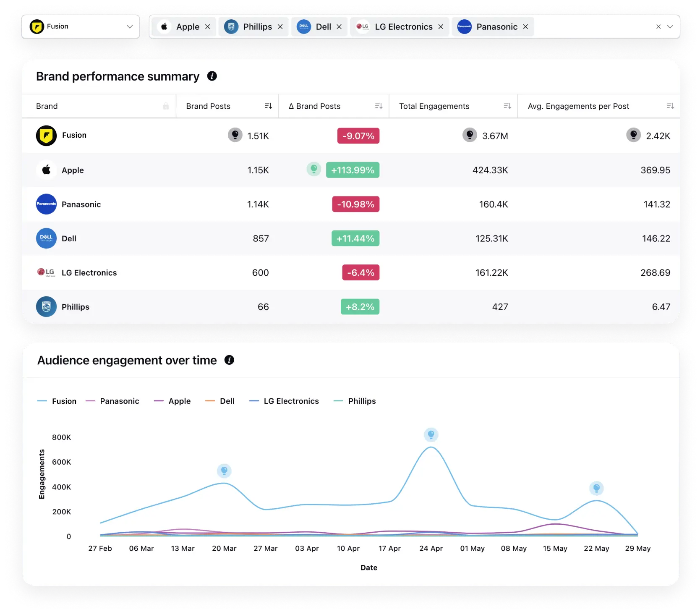This screenshot has height=612, width=700.
Task: Select the Panasonic brand name in table
Action: point(81,204)
